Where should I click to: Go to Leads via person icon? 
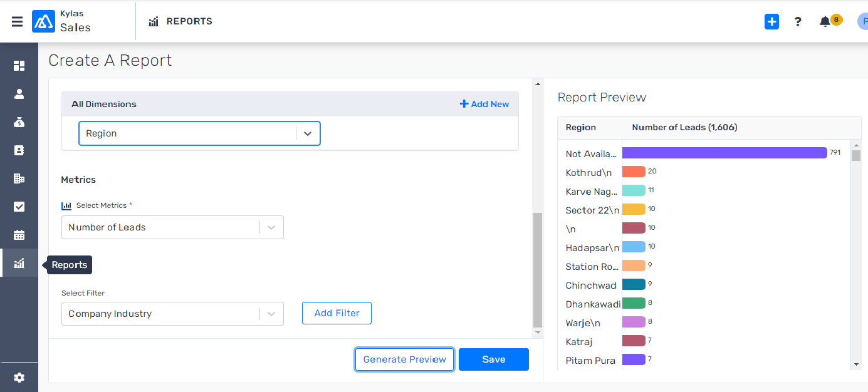tap(19, 94)
